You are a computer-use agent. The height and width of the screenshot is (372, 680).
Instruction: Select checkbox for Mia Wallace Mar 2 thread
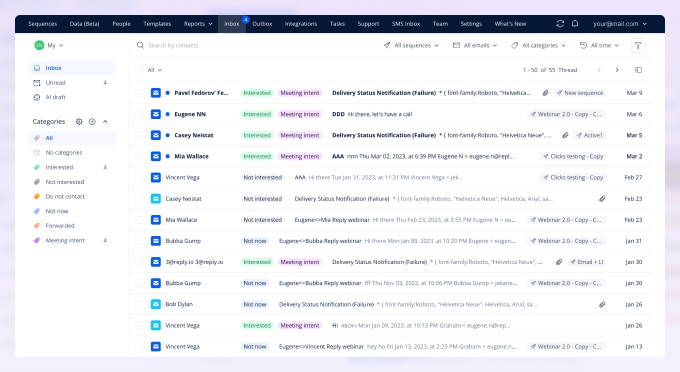coord(139,156)
